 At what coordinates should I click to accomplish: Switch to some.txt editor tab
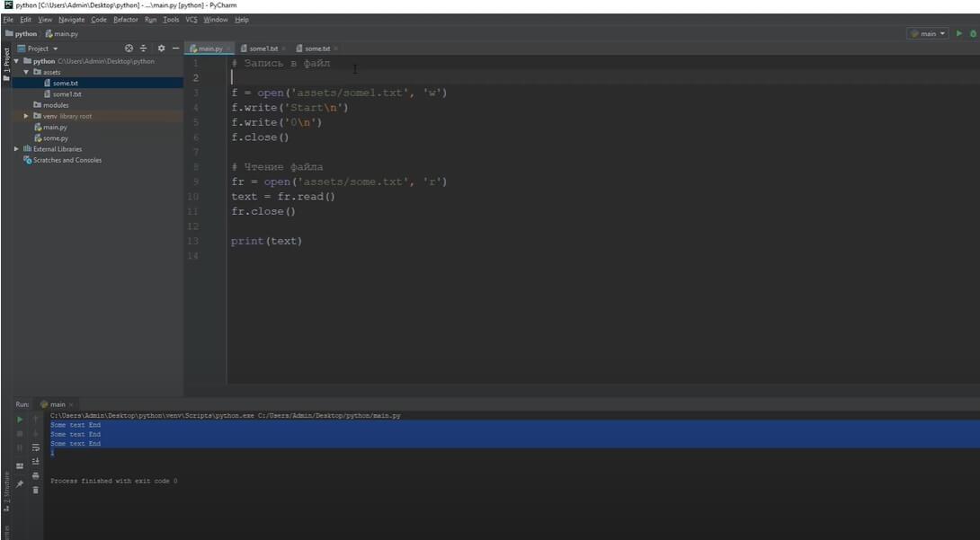pyautogui.click(x=316, y=49)
